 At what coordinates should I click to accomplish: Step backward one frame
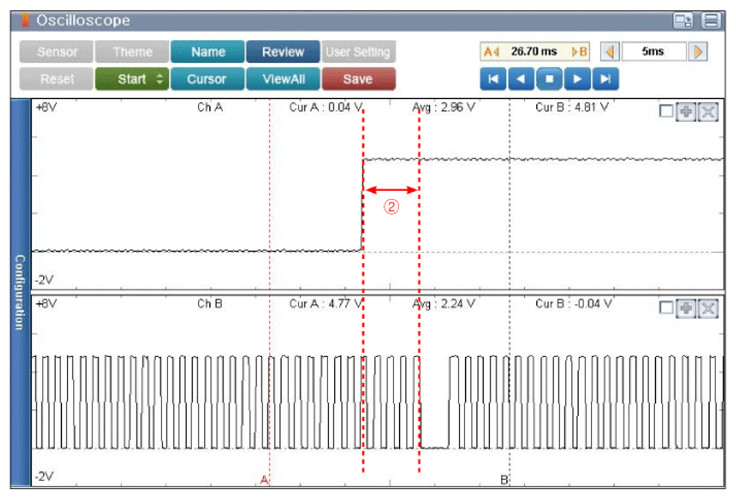pos(521,79)
